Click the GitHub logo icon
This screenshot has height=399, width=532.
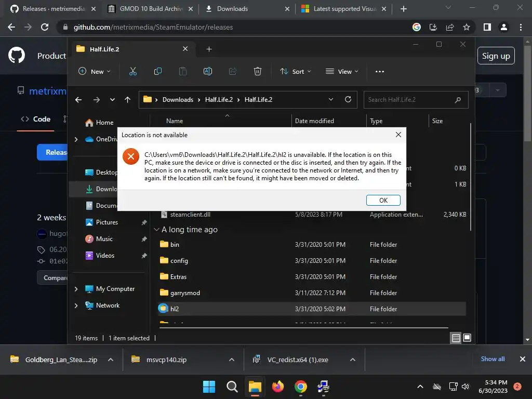click(17, 55)
